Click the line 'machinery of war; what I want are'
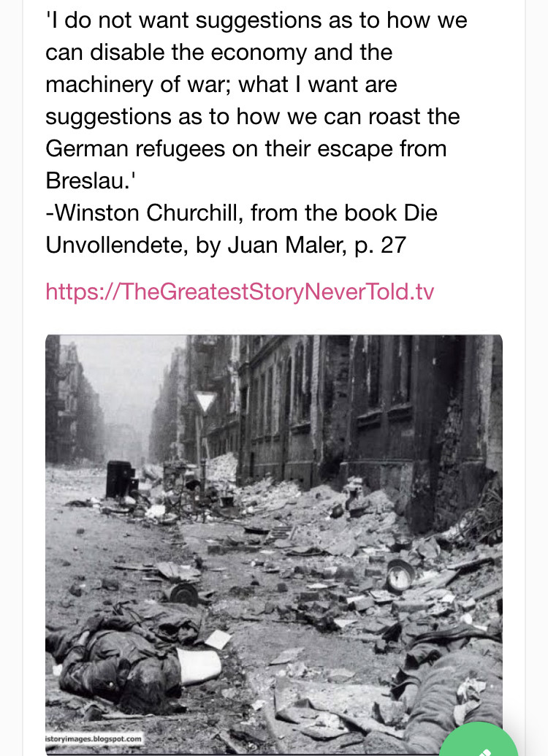Viewport: 548px width, 756px height. pyautogui.click(x=221, y=85)
